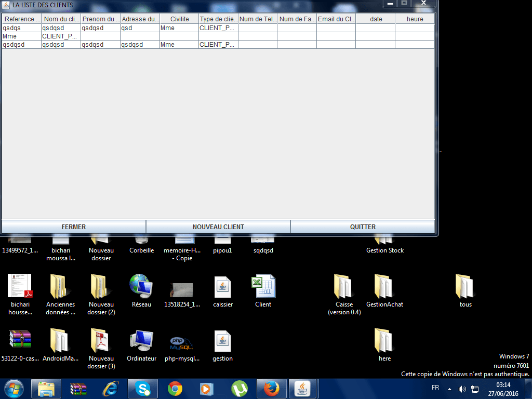Click the QUITTER button
This screenshot has width=532, height=399.
[363, 227]
